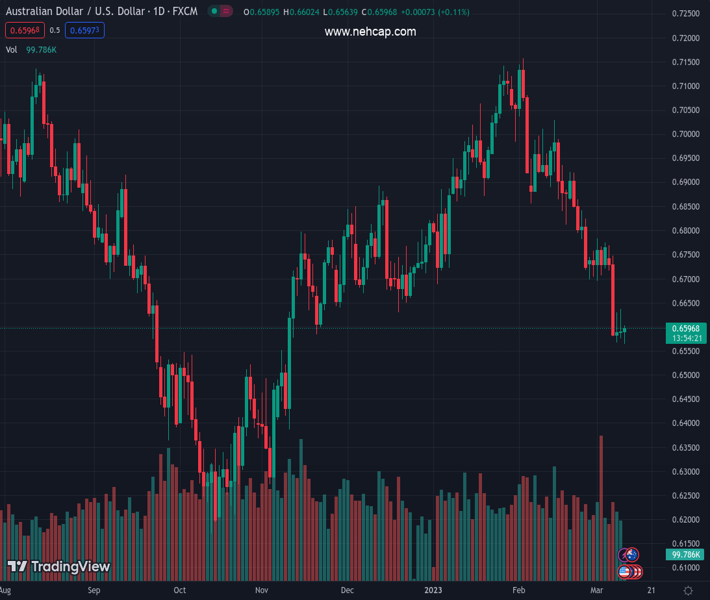Click the Dec label on time axis
The image size is (710, 600).
coord(347,591)
